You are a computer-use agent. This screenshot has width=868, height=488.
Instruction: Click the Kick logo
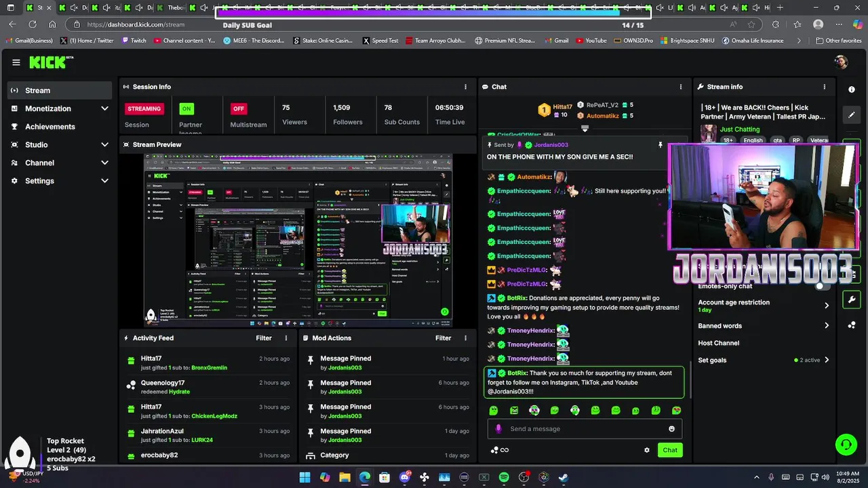tap(52, 62)
